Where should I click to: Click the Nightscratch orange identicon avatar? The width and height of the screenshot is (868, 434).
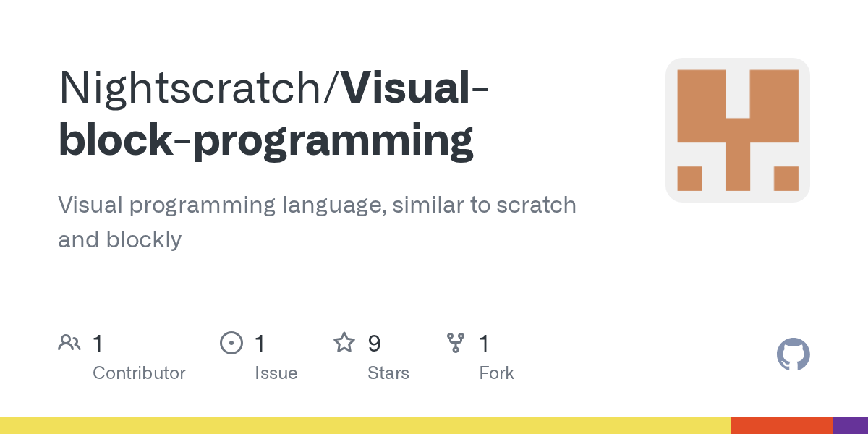pyautogui.click(x=738, y=130)
